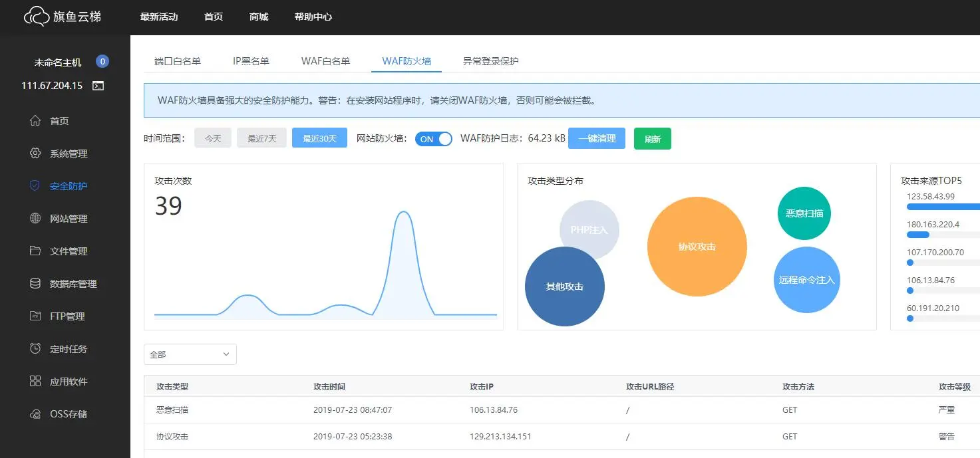This screenshot has height=458, width=980.
Task: Select the shield icon for 安全防护
Action: tap(35, 185)
